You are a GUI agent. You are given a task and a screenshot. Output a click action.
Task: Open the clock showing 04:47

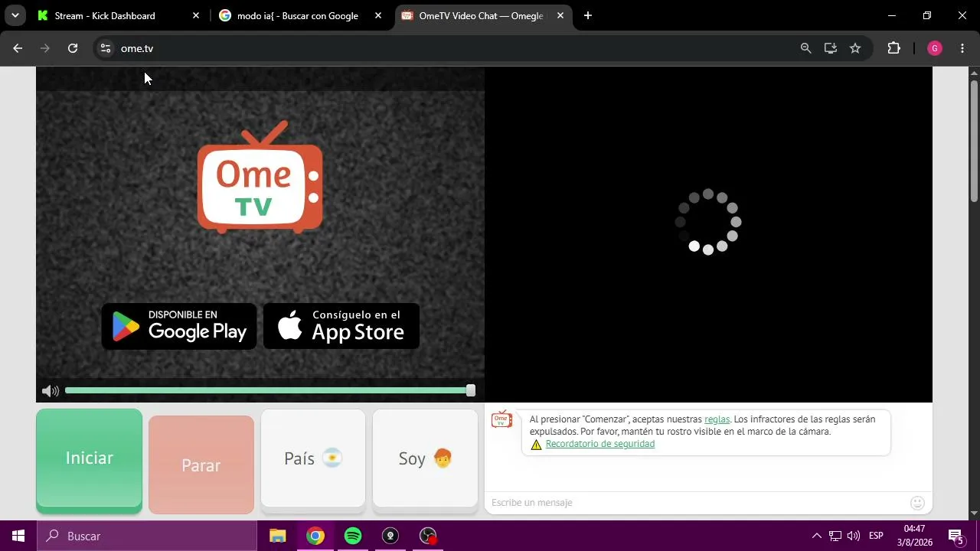[914, 536]
